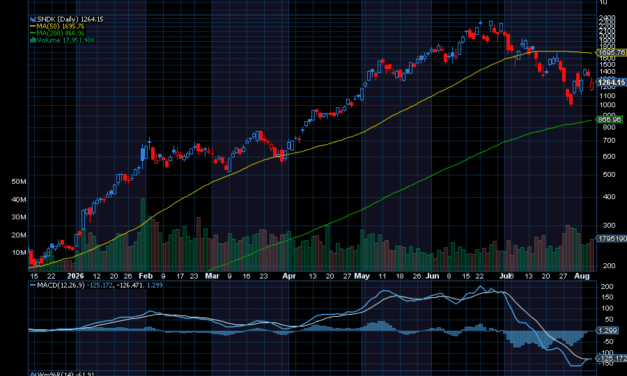The width and height of the screenshot is (627, 376).
Task: Click the 11 date label after May
Action: tap(382, 276)
